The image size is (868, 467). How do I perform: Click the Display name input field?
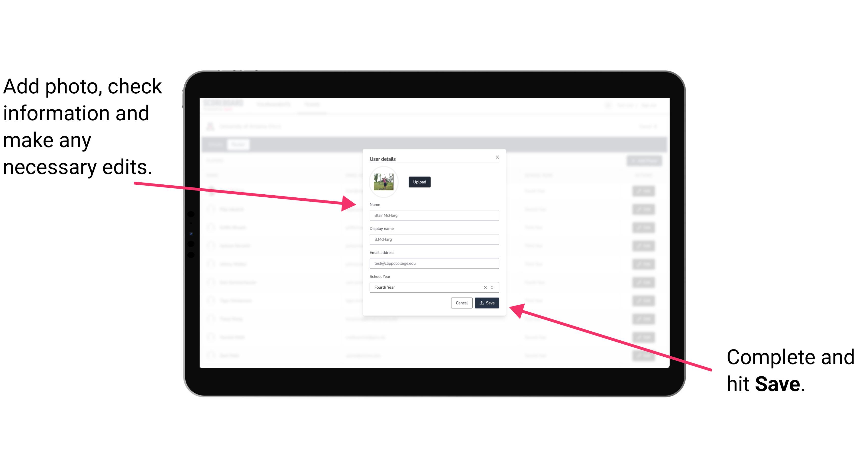coord(434,239)
